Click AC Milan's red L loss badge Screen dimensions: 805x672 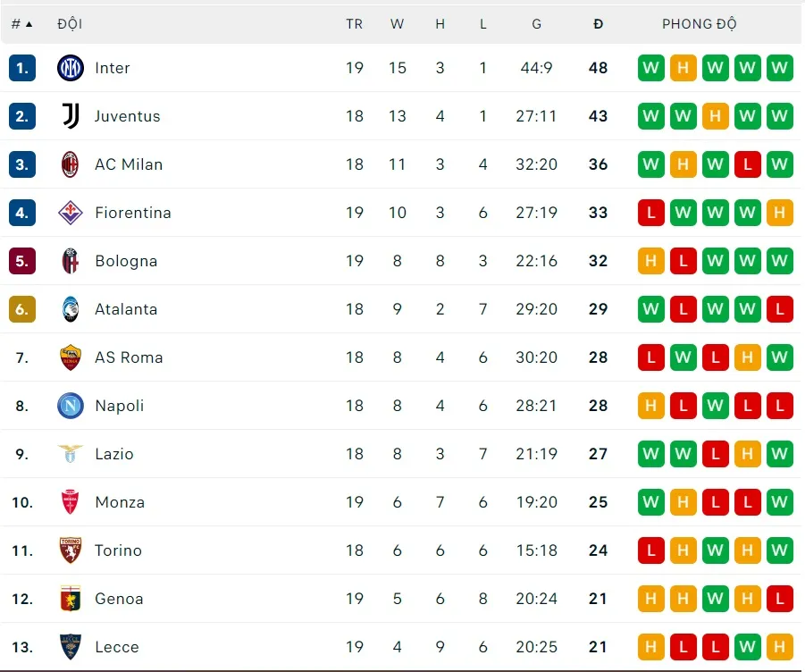coord(748,164)
